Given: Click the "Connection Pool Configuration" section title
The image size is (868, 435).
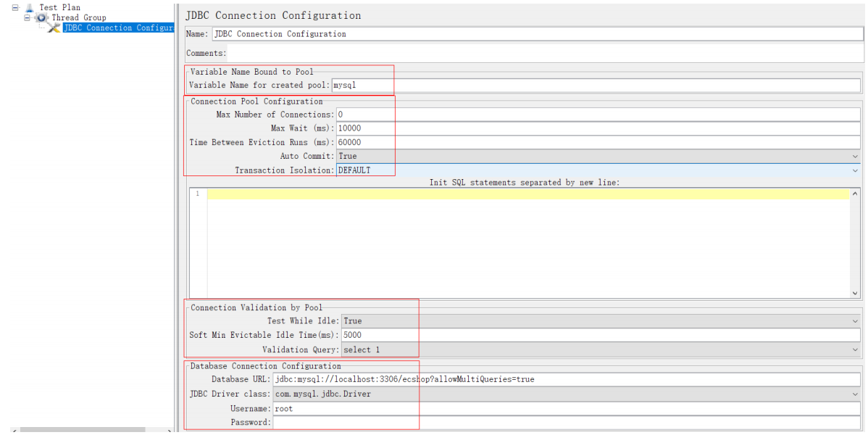Looking at the screenshot, I should [x=256, y=101].
